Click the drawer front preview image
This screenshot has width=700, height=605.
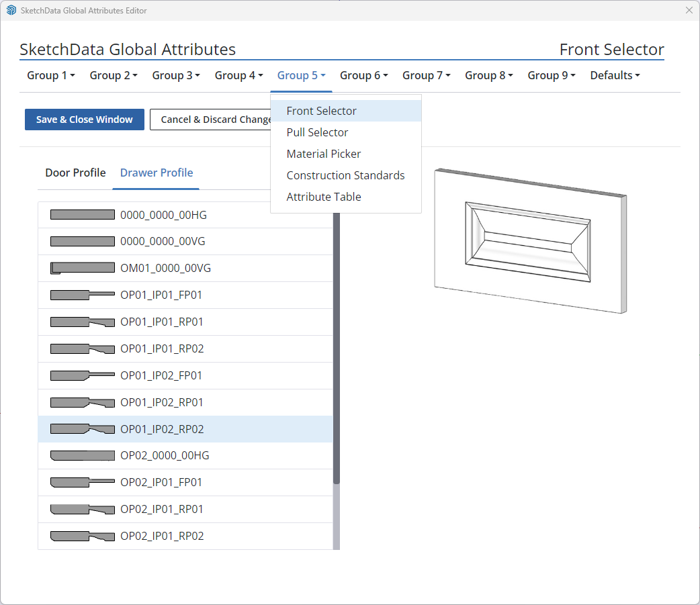point(531,238)
